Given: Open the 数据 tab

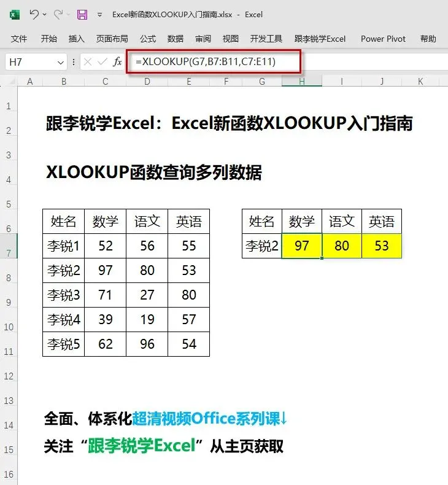Looking at the screenshot, I should tap(176, 39).
